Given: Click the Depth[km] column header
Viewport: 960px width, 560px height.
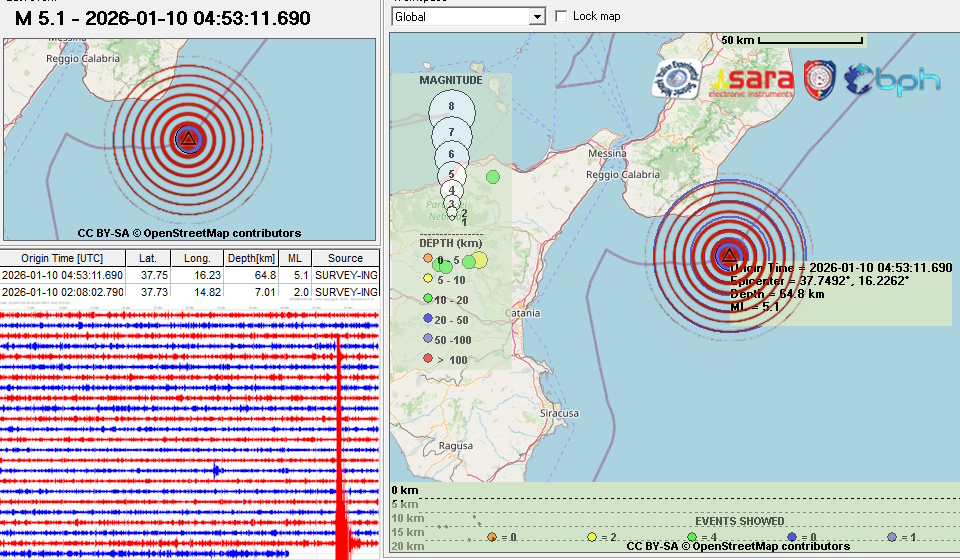Looking at the screenshot, I should (x=250, y=259).
